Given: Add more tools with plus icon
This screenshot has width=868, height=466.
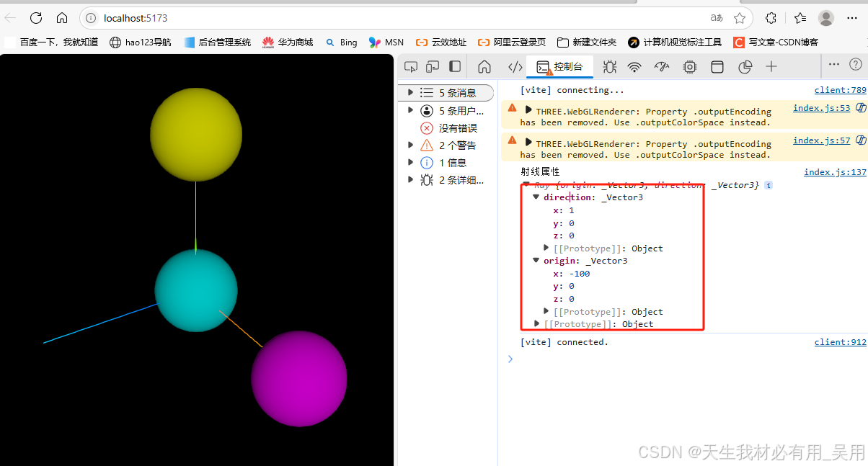Looking at the screenshot, I should 771,67.
